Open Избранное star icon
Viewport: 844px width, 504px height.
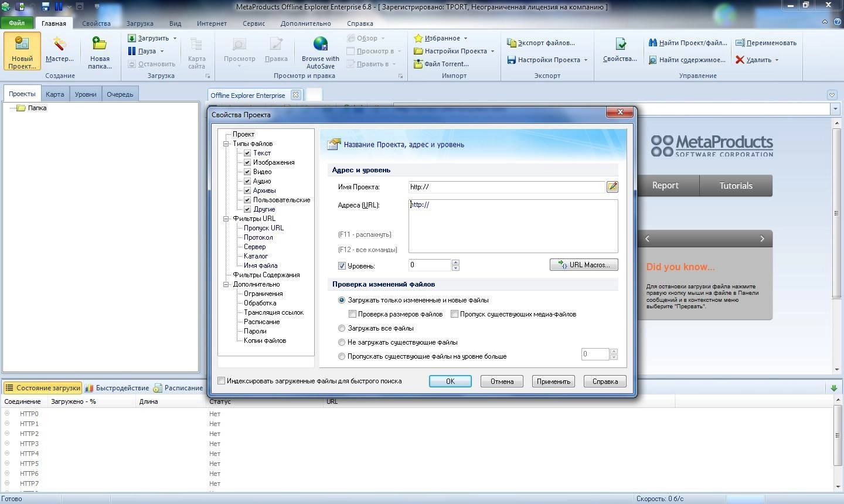click(418, 38)
